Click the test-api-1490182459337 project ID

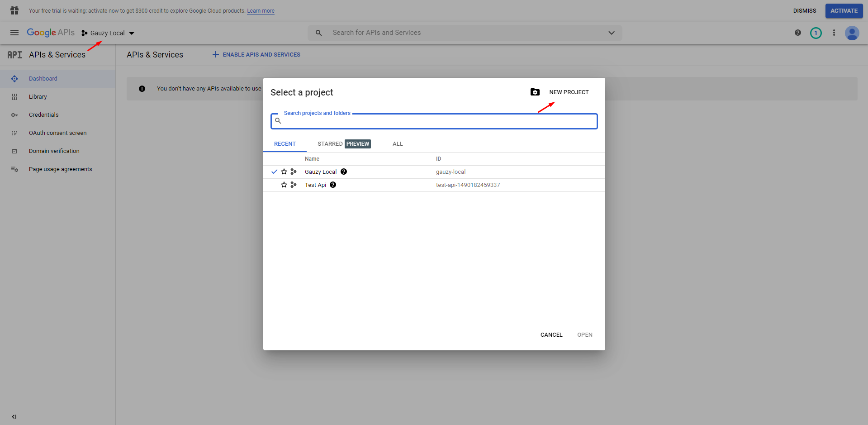(x=468, y=185)
